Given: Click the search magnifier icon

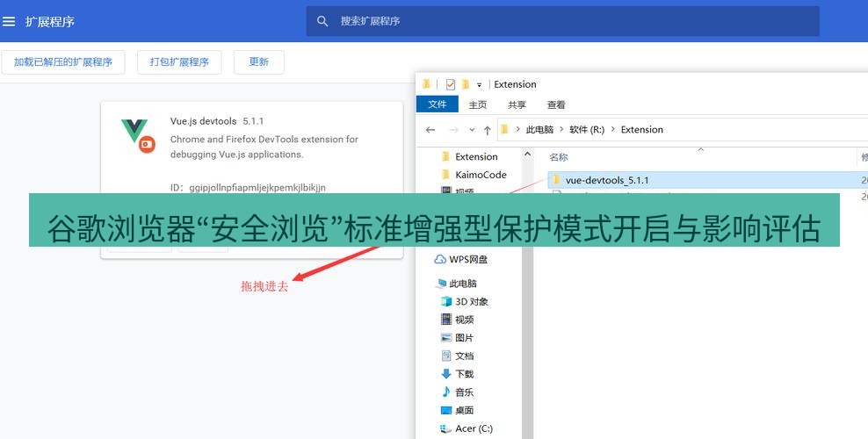Looking at the screenshot, I should [x=322, y=21].
